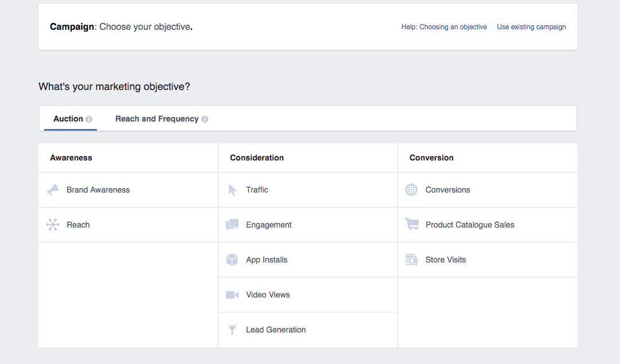Select the Brand Awareness objective
The height and width of the screenshot is (364, 620).
pyautogui.click(x=128, y=190)
